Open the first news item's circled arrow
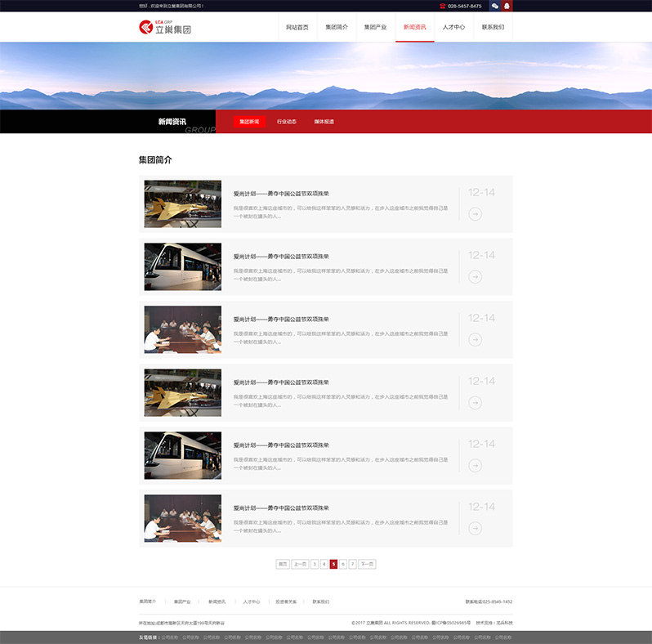Viewport: 652px width, 644px height. (x=475, y=214)
